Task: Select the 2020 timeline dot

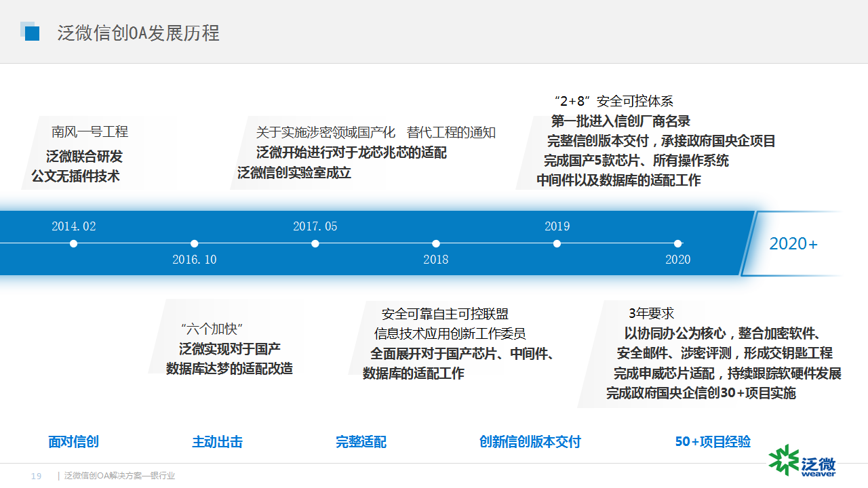Action: tap(677, 243)
